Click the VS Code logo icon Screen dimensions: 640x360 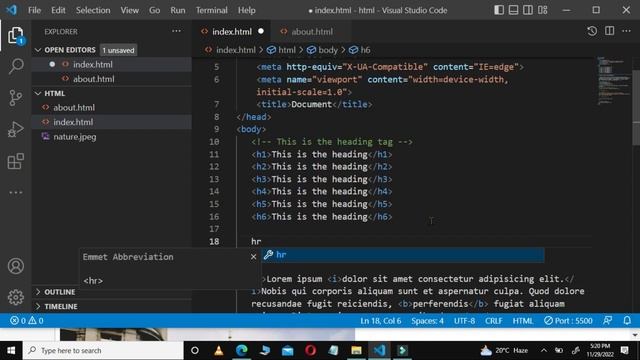tap(11, 10)
